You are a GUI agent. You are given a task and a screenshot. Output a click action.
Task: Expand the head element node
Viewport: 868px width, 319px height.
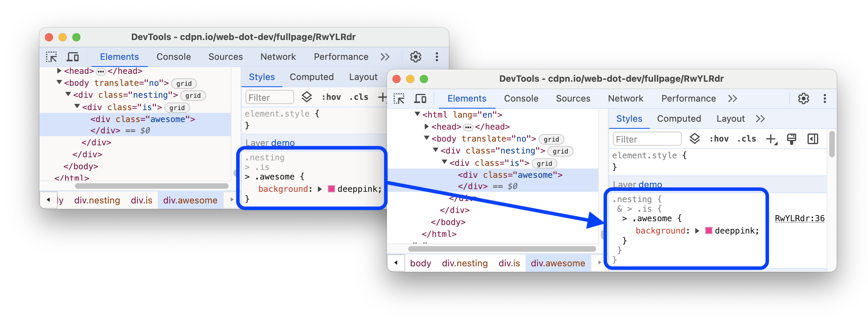coord(426,127)
